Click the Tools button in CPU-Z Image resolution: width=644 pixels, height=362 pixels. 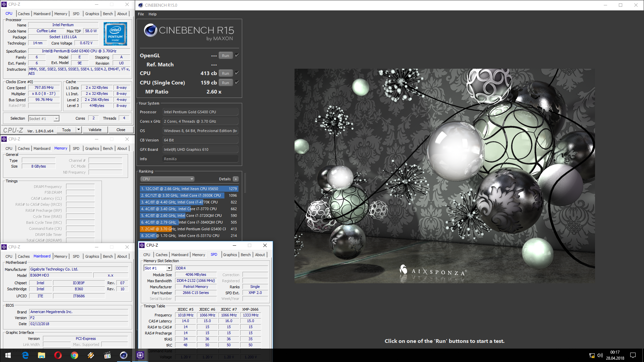66,130
